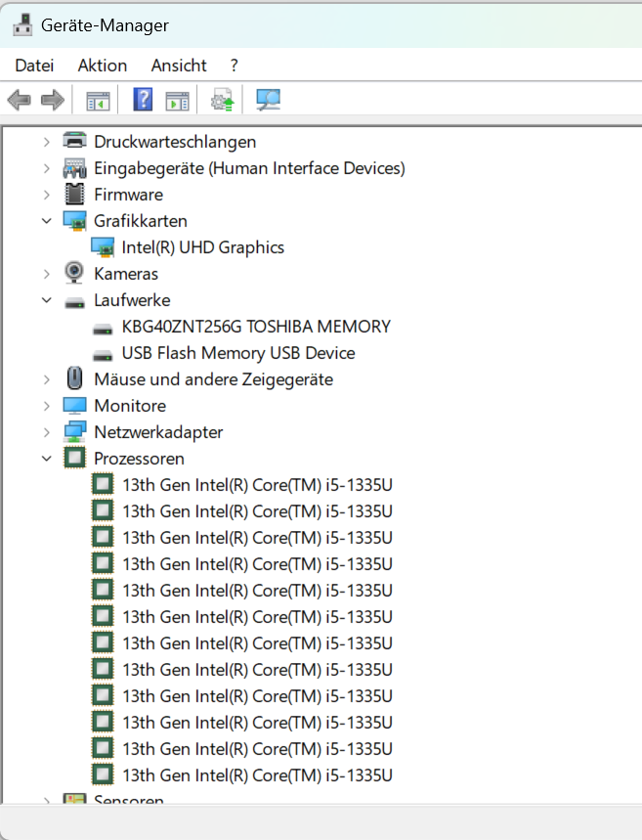The width and height of the screenshot is (642, 840).
Task: Select Mäuse und andere Zeigegeräte label
Action: click(214, 379)
